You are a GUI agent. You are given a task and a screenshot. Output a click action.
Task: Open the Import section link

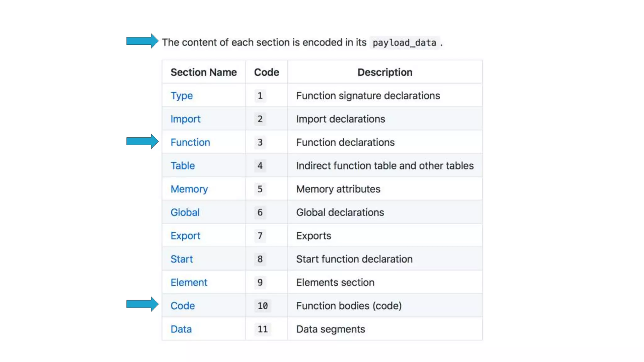[185, 119]
